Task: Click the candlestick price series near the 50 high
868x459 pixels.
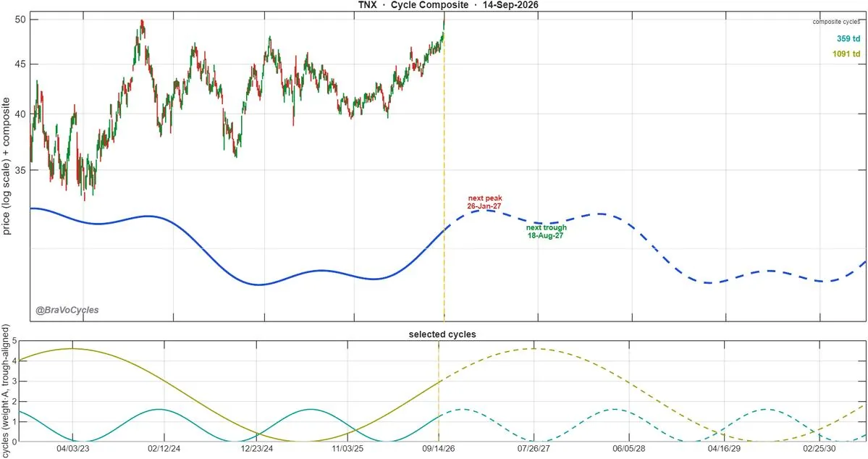Action: coord(142,27)
